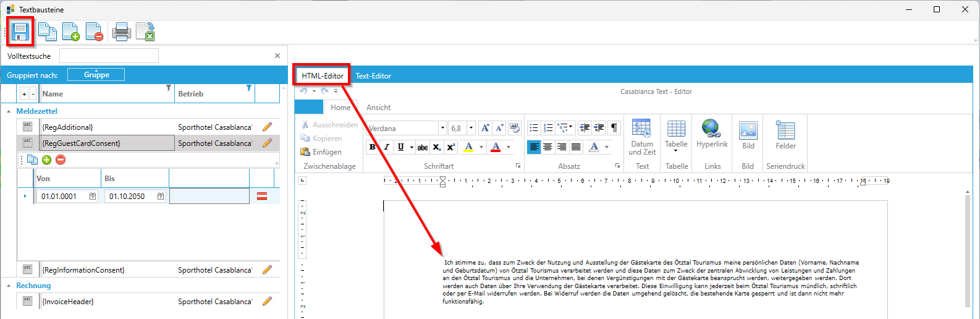Image resolution: width=980 pixels, height=319 pixels.
Task: Start a numbered list
Action: 548,128
